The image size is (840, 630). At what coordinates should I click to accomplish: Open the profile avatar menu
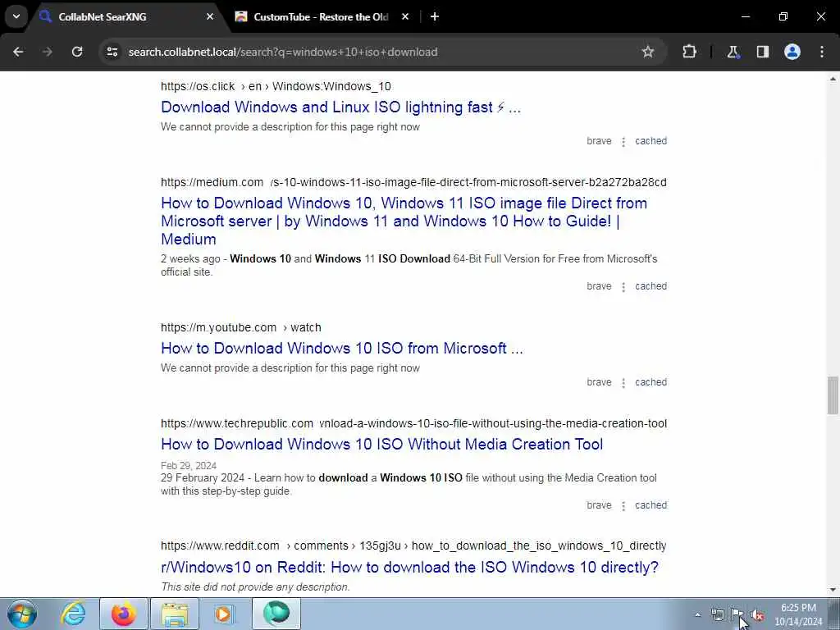[x=792, y=52]
